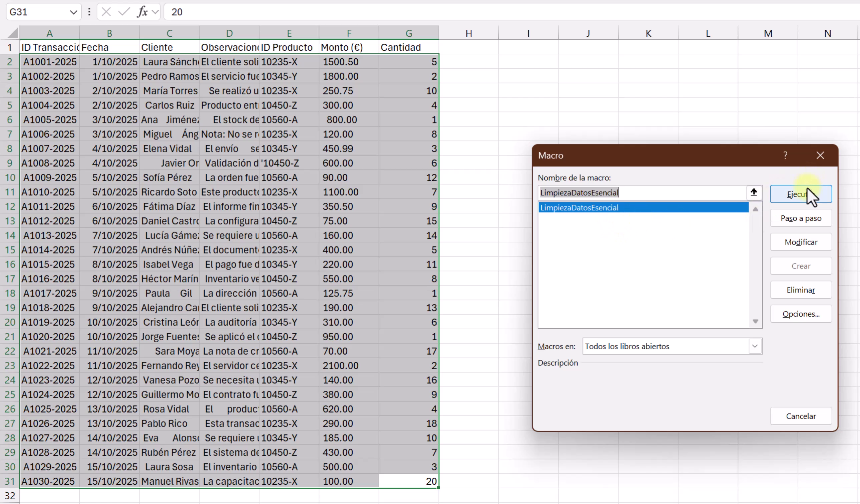
Task: Open the Name Box dropdown
Action: (x=73, y=12)
